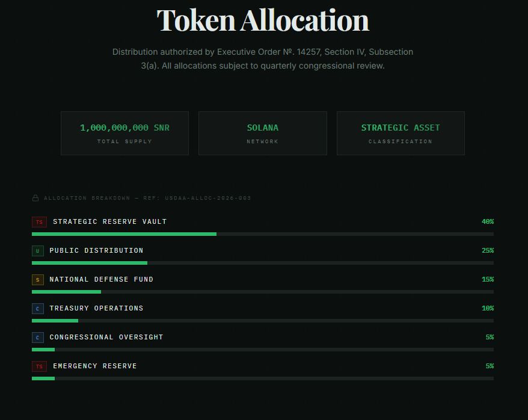
Task: Click the C badge next to Congressional Oversight
Action: pos(38,338)
